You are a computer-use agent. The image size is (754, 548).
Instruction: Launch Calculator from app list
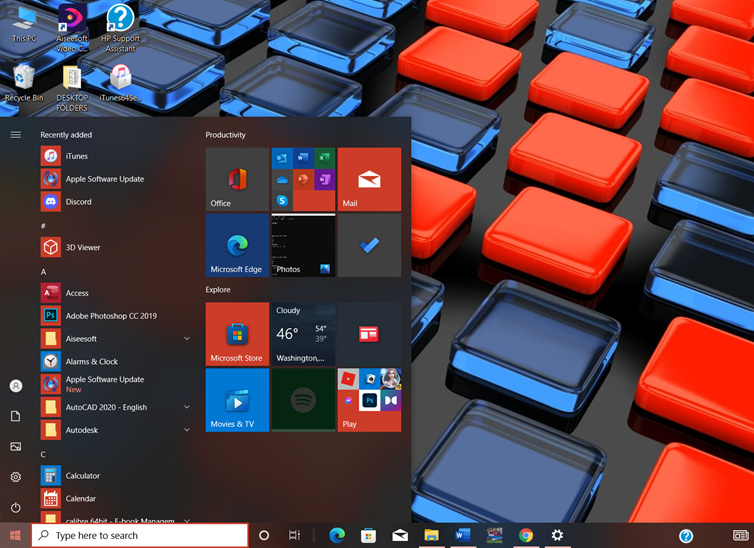tap(115, 475)
